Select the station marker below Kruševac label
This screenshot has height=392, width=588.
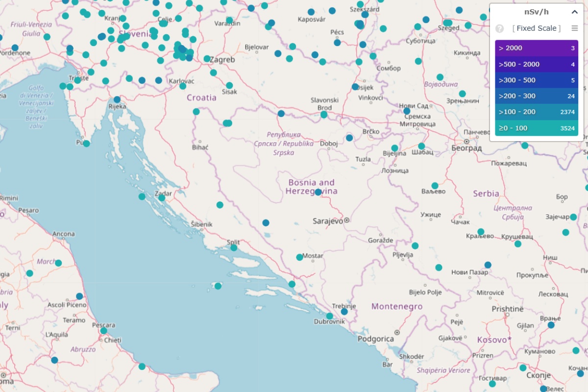tap(518, 244)
